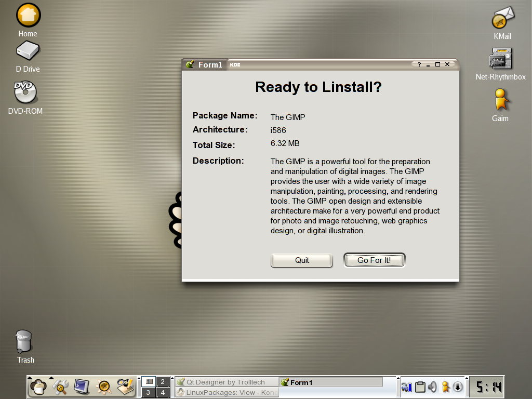Click the taskbar handle arrow
532x399 pixels.
[172, 378]
